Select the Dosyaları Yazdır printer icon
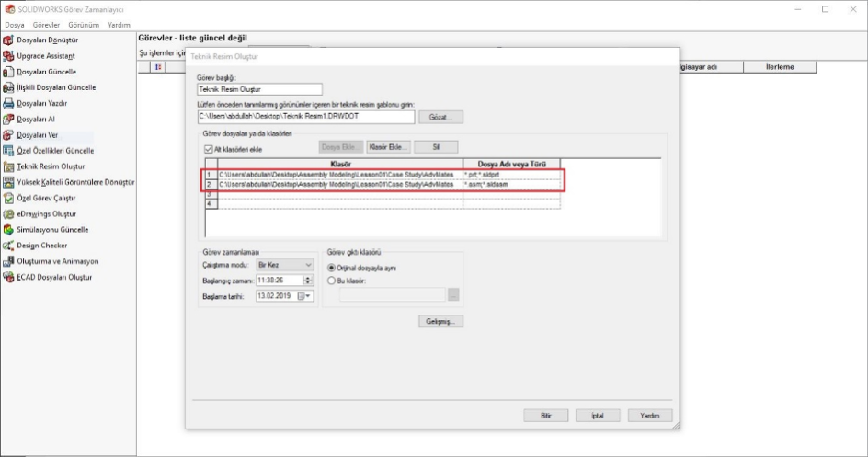Screen dimensions: 868x458 tap(9, 103)
